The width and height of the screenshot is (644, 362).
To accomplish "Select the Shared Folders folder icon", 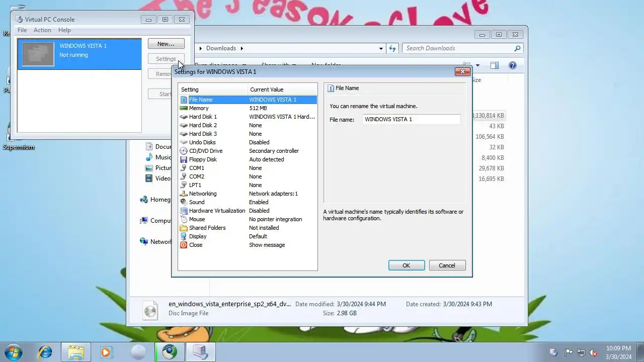I will point(184,228).
